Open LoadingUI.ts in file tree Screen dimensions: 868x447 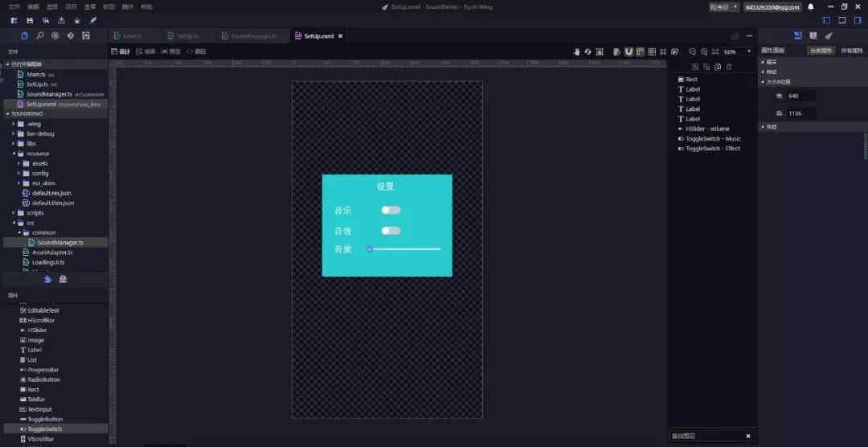click(x=48, y=262)
